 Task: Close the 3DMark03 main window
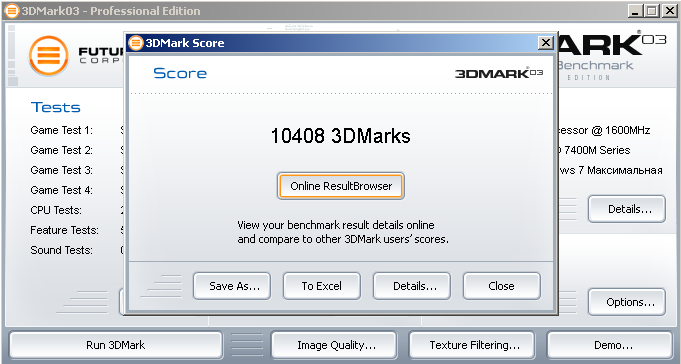click(x=669, y=11)
